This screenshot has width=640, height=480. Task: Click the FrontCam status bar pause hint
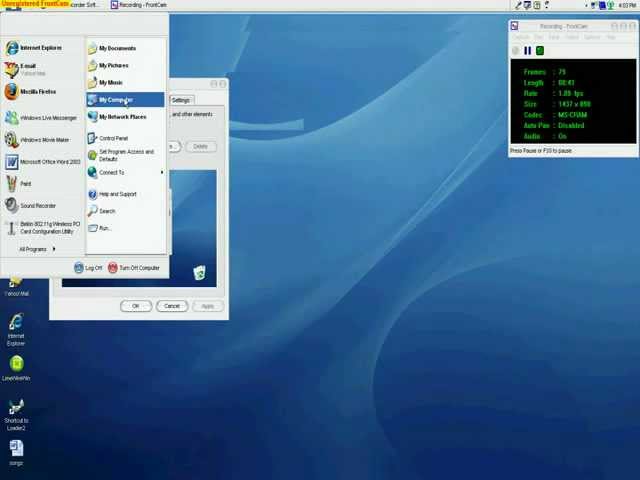pos(541,151)
